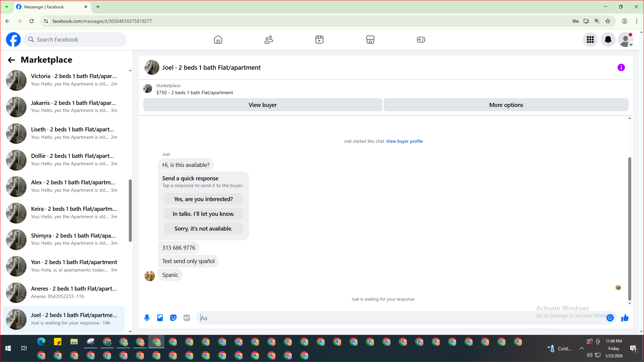Attach a photo using image icon
Viewport: 644px width, 362px height.
point(160,318)
